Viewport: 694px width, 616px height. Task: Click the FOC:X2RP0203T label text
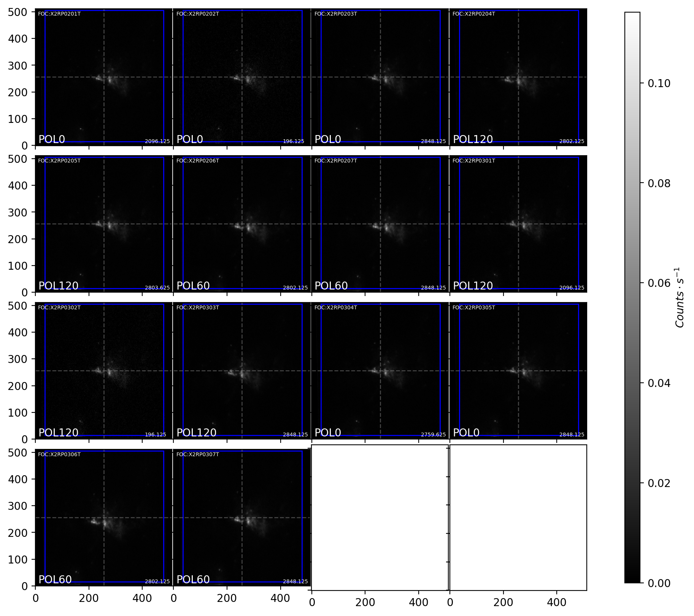tap(335, 14)
